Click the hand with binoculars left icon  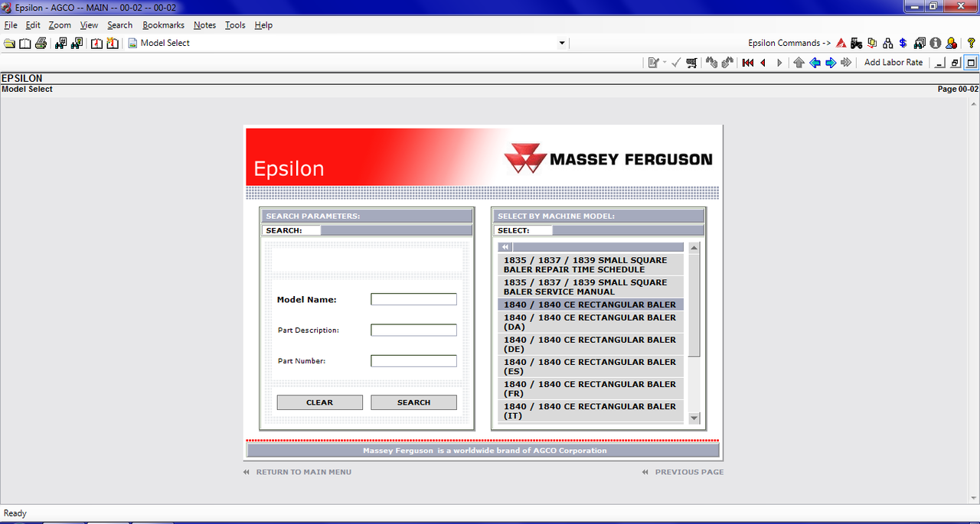tap(711, 63)
